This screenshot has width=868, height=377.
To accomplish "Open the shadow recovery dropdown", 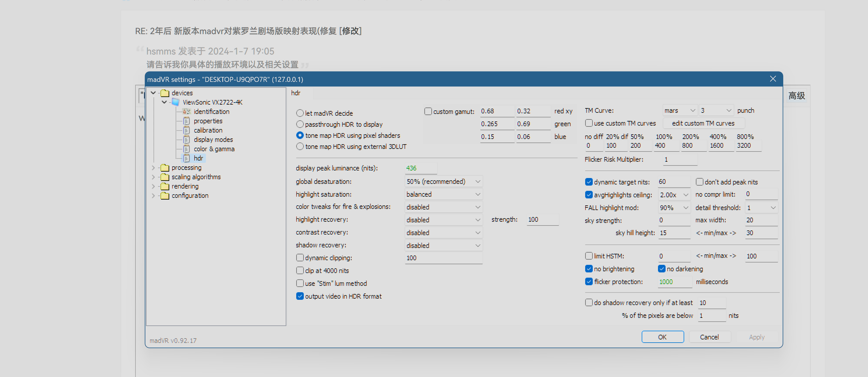I will tap(444, 245).
